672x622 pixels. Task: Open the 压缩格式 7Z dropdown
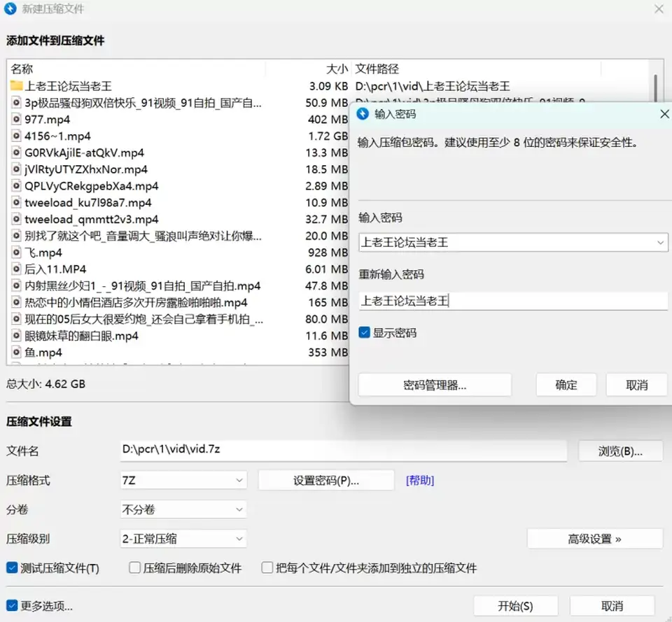point(183,480)
